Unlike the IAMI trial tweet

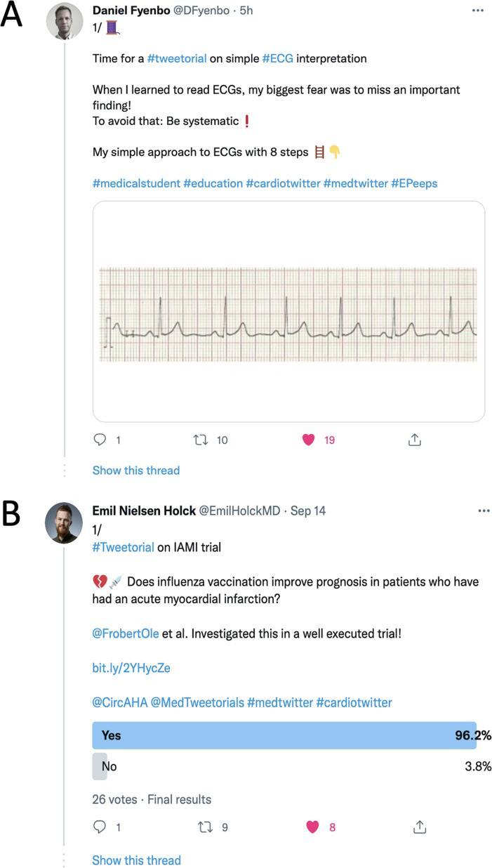click(x=313, y=827)
